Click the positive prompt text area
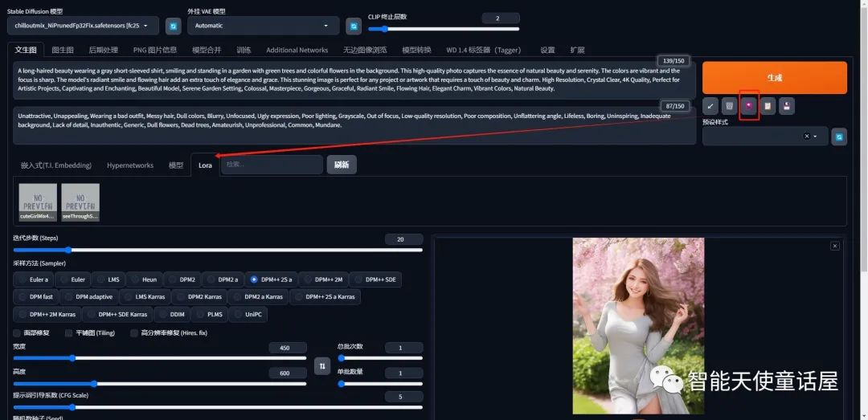 point(354,80)
